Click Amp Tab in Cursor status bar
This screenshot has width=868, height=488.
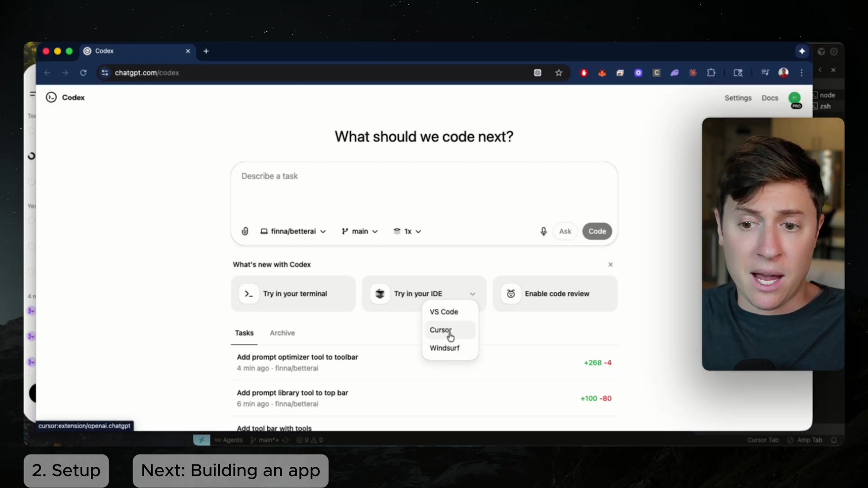pos(805,440)
